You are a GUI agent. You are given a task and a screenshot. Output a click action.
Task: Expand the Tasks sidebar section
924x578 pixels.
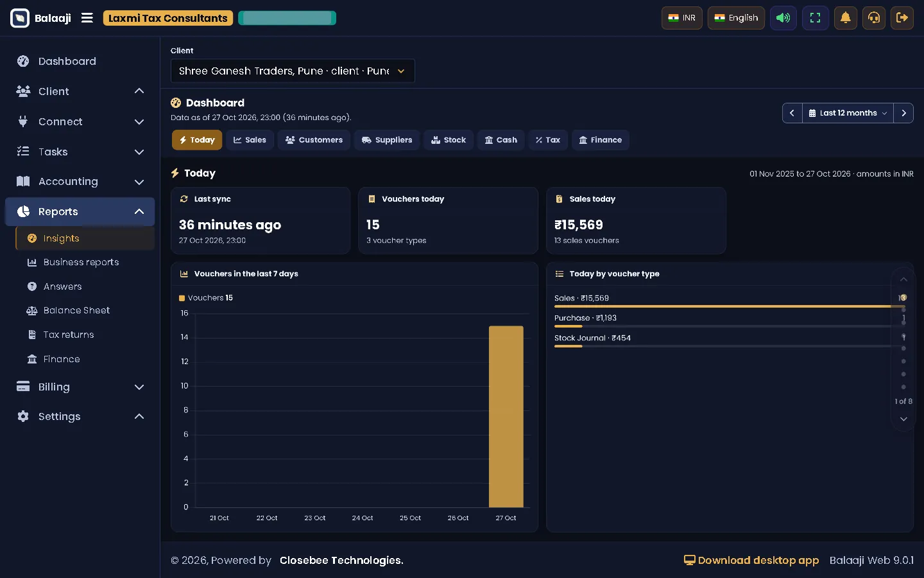80,152
